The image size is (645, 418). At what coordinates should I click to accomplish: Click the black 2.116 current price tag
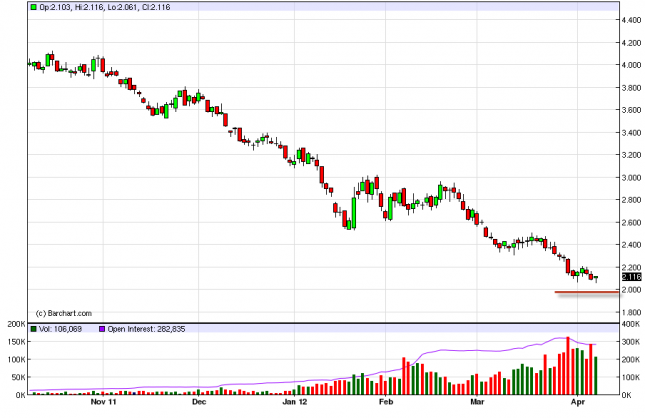click(632, 277)
